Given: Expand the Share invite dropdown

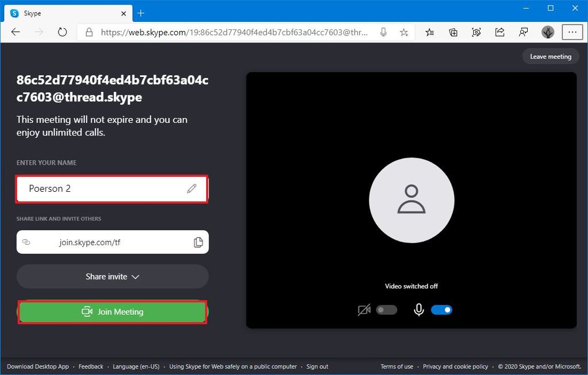Looking at the screenshot, I should (x=112, y=276).
